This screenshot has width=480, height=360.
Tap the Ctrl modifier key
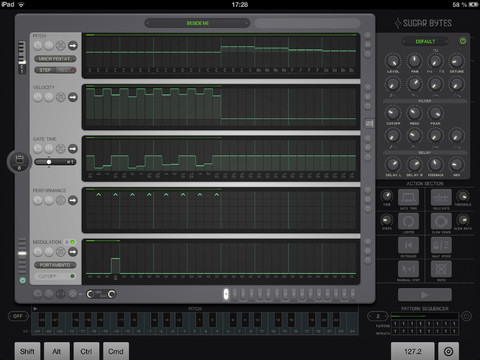(x=86, y=351)
